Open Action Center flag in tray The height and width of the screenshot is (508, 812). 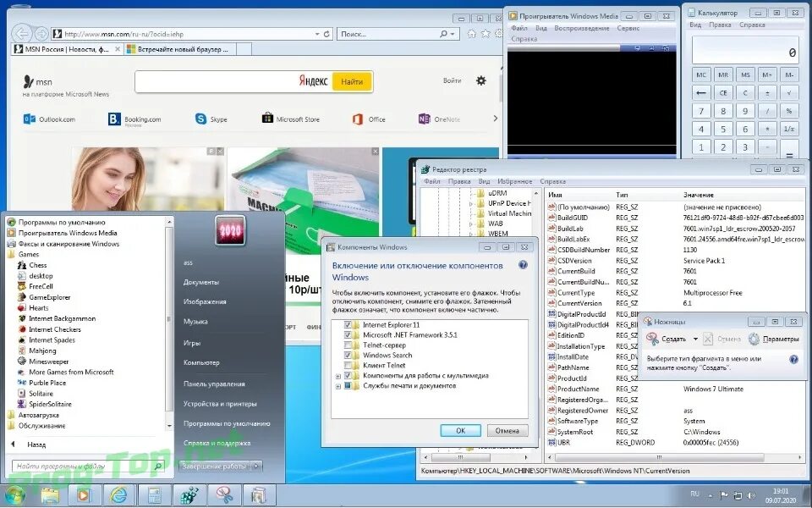[x=725, y=495]
